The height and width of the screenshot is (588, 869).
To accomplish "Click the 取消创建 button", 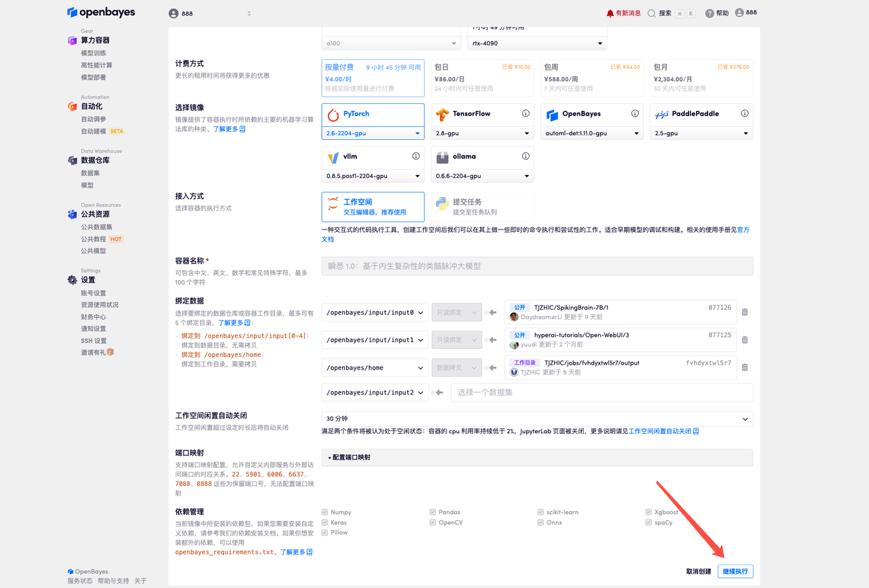I will (699, 572).
